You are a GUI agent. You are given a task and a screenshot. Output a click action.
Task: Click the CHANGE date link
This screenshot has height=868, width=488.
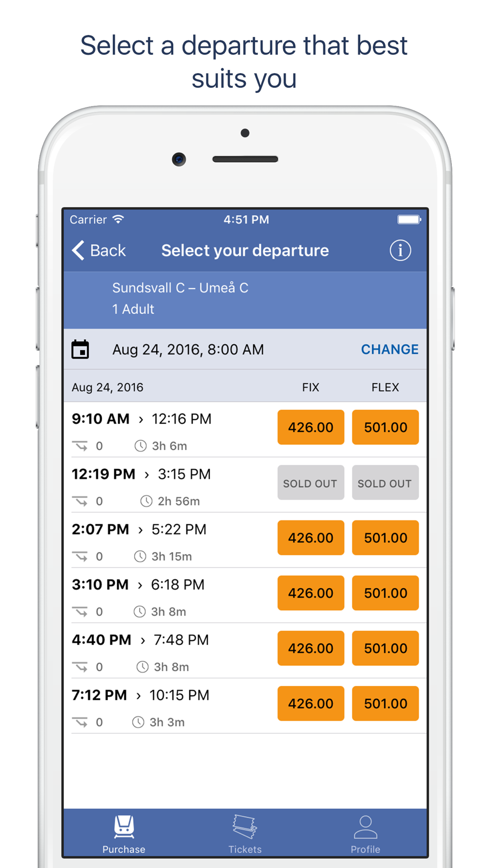[x=389, y=350]
